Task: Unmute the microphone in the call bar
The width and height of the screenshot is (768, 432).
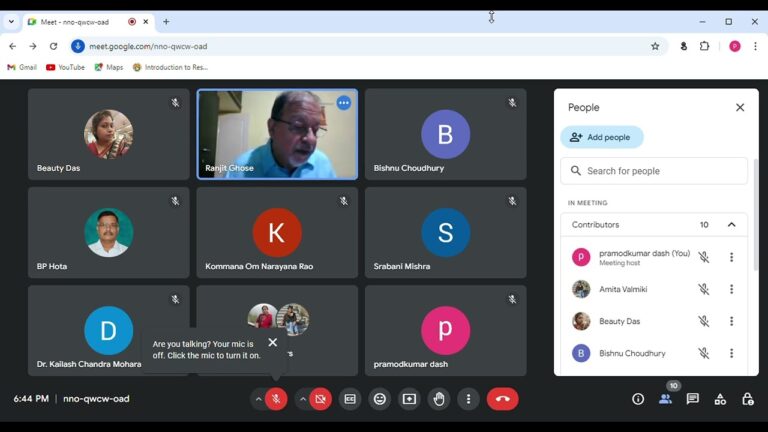Action: [x=276, y=399]
